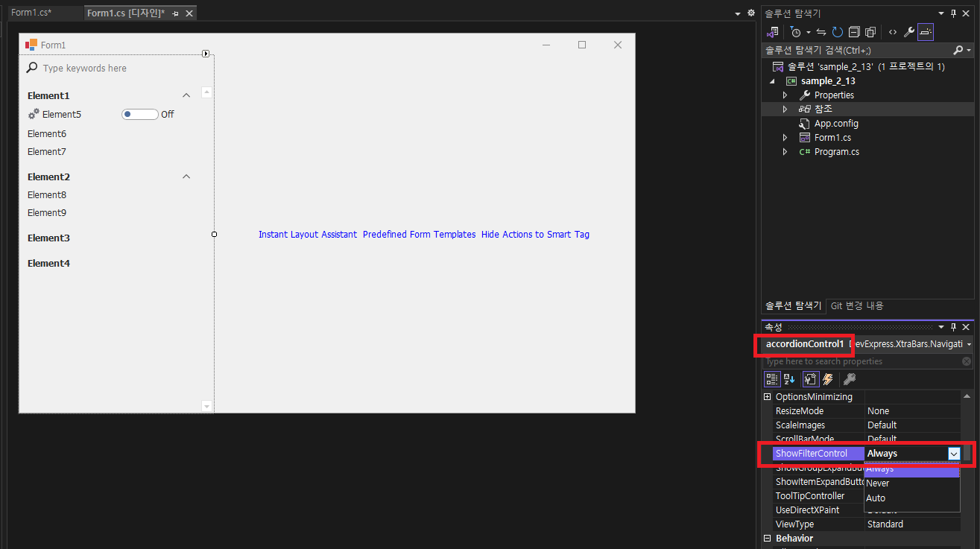Click the Show All Files icon
Screen dimensions: 980x549
870,32
